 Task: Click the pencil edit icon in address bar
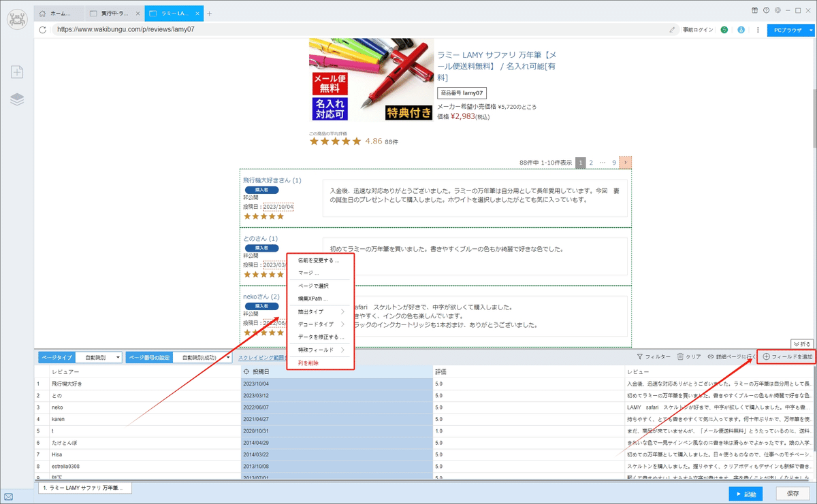(x=673, y=30)
